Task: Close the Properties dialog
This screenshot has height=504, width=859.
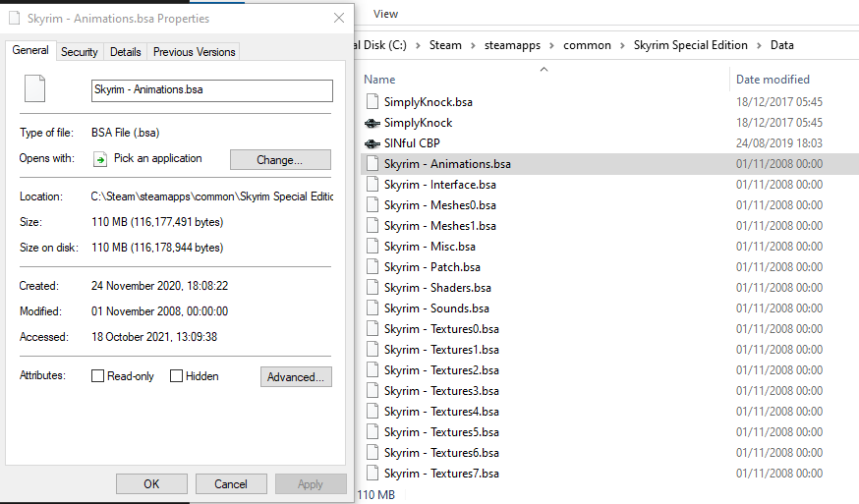Action: pyautogui.click(x=339, y=18)
